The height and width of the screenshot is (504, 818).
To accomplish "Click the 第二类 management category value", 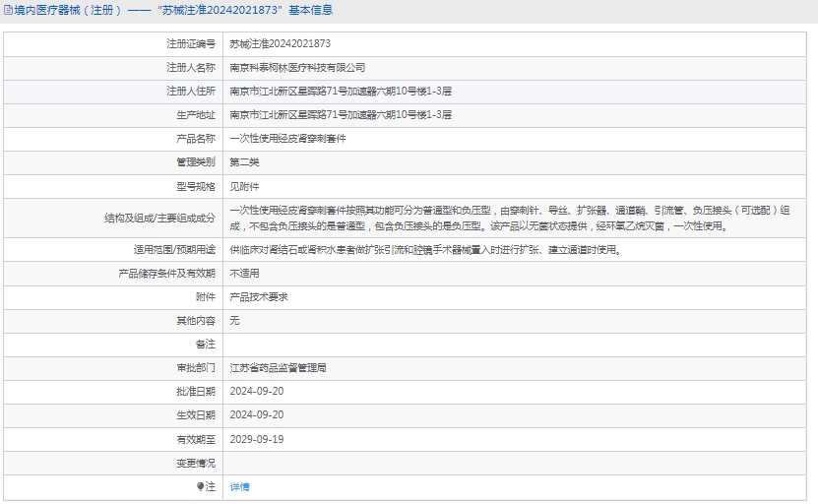I will [244, 162].
